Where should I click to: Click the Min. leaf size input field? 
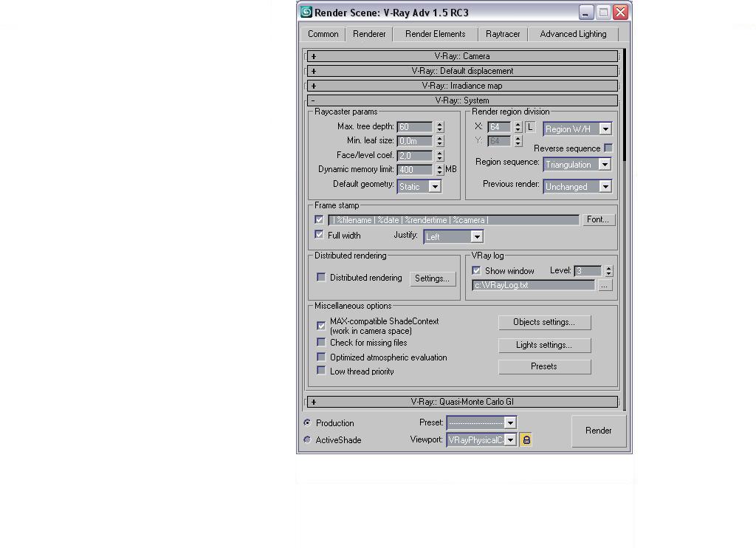pos(415,141)
